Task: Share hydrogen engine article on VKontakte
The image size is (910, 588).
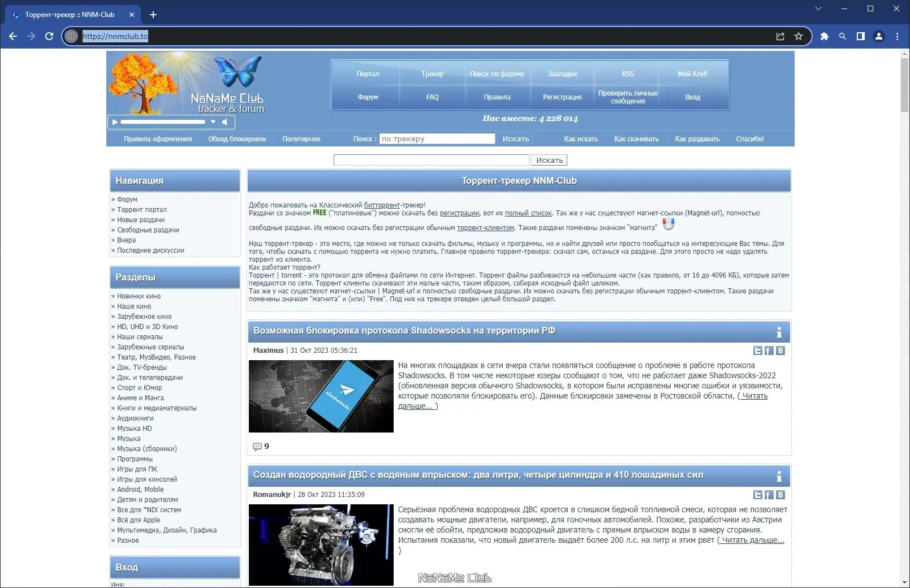Action: 780,495
